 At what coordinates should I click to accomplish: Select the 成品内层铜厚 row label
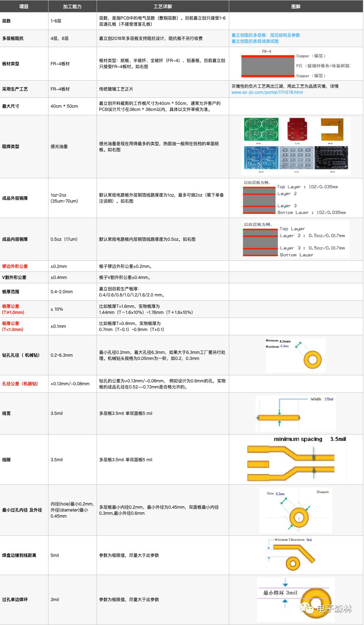[x=15, y=239]
